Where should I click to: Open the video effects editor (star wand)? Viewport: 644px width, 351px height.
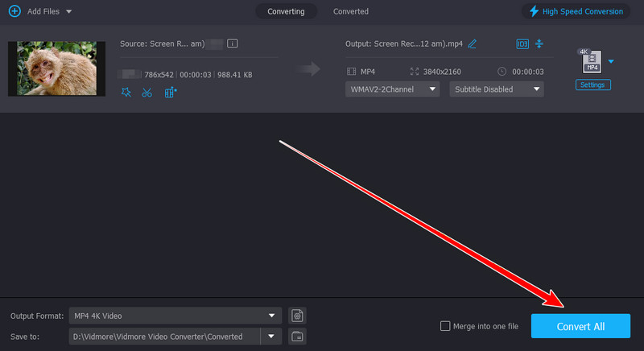tap(126, 93)
